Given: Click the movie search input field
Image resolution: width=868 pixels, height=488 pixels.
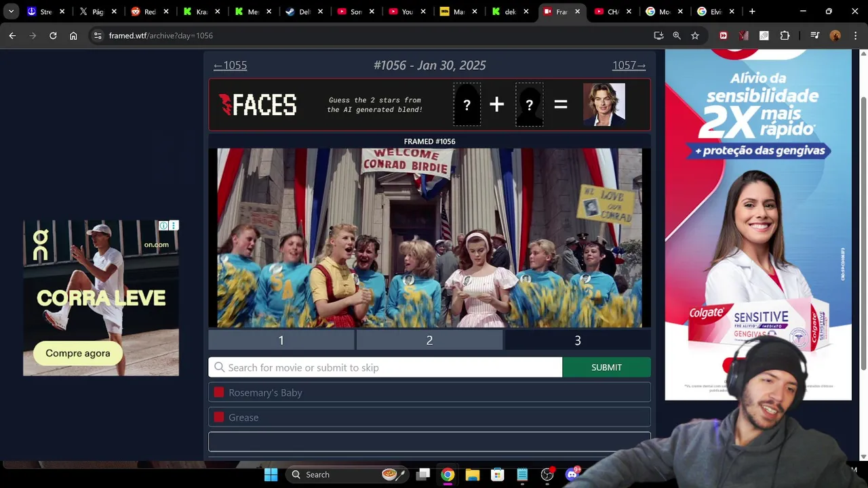Looking at the screenshot, I should click(x=385, y=367).
